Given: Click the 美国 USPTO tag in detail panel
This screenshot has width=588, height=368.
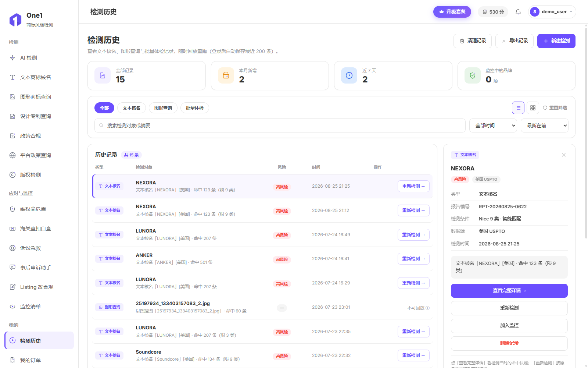Looking at the screenshot, I should [x=486, y=179].
